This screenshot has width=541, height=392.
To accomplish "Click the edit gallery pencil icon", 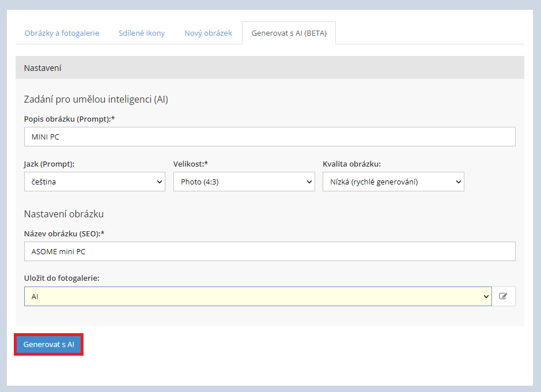I will [x=504, y=296].
